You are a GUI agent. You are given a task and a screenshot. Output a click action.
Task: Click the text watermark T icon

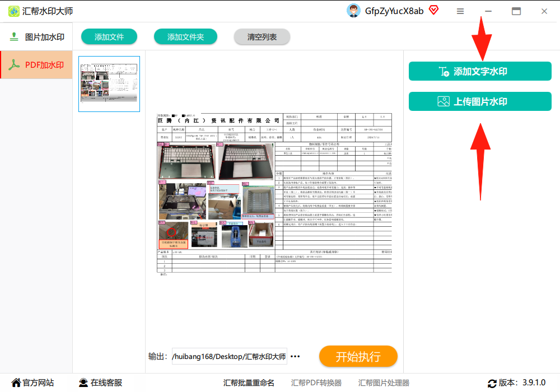[x=444, y=72]
